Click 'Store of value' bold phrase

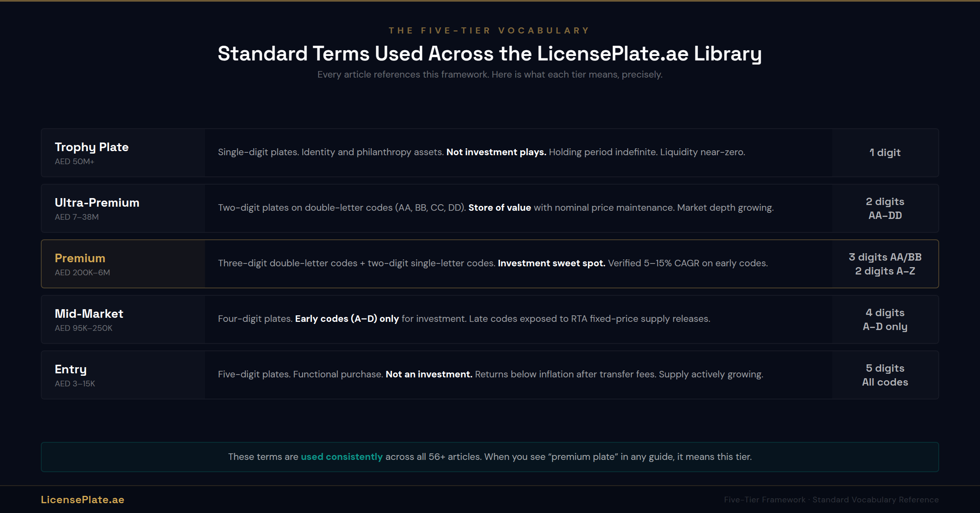coord(499,207)
